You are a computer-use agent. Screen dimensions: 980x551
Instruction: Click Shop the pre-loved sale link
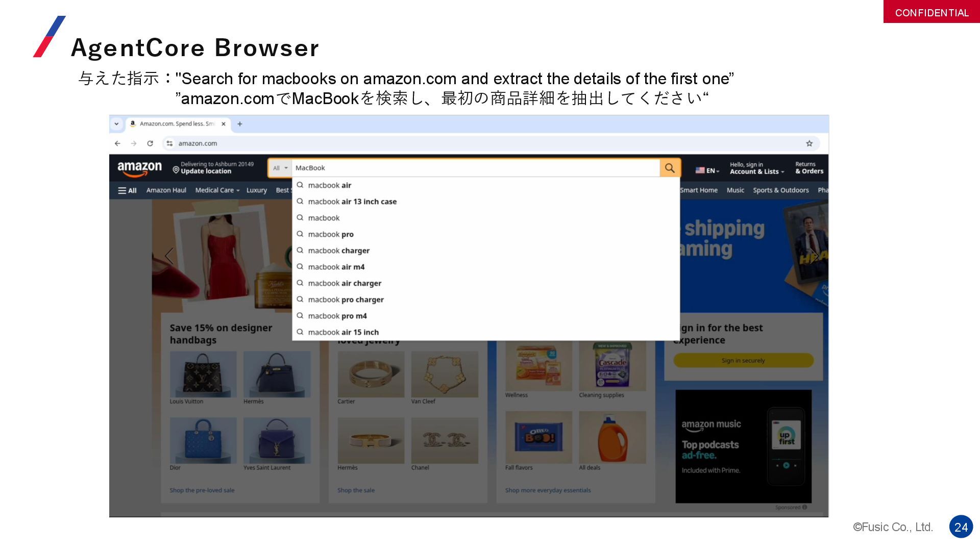[x=202, y=490]
